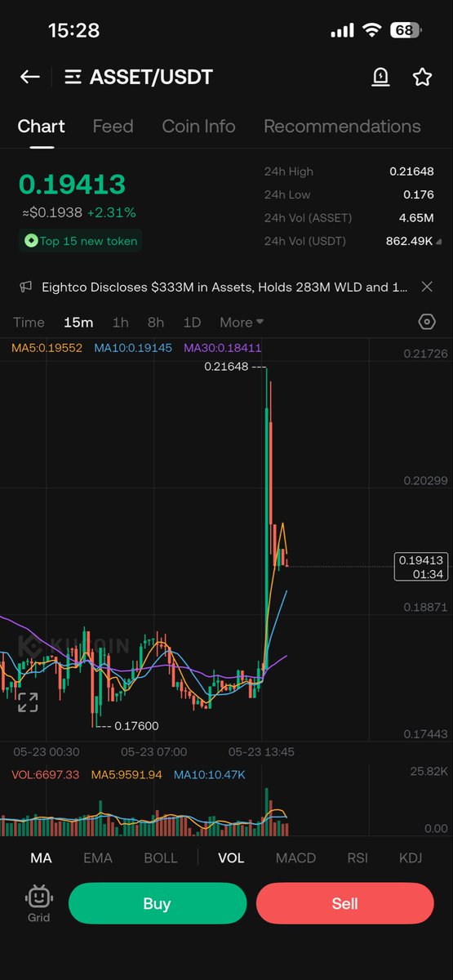Switch to the Chart tab
The width and height of the screenshot is (453, 980).
(42, 127)
